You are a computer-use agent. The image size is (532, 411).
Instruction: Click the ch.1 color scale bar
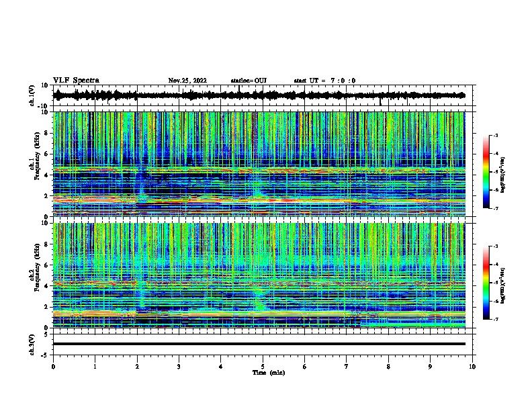point(486,172)
